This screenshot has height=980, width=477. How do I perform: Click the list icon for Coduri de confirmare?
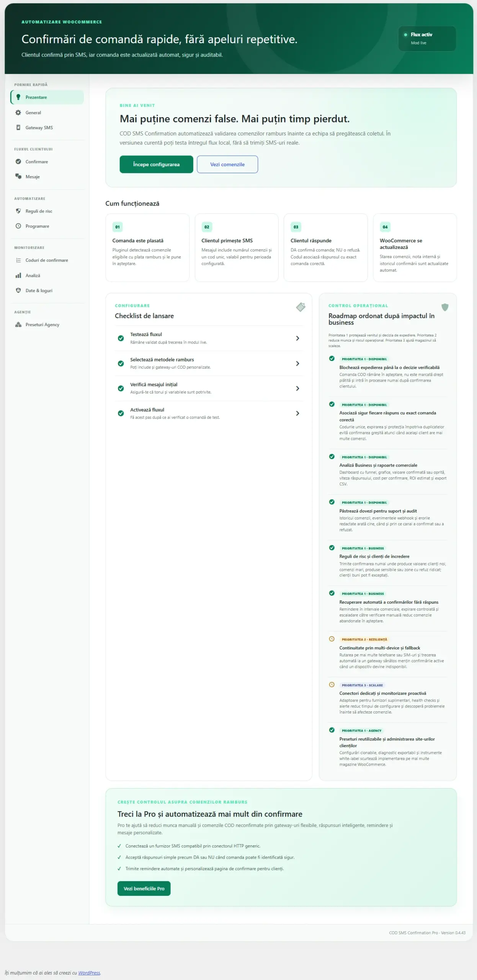coord(18,260)
